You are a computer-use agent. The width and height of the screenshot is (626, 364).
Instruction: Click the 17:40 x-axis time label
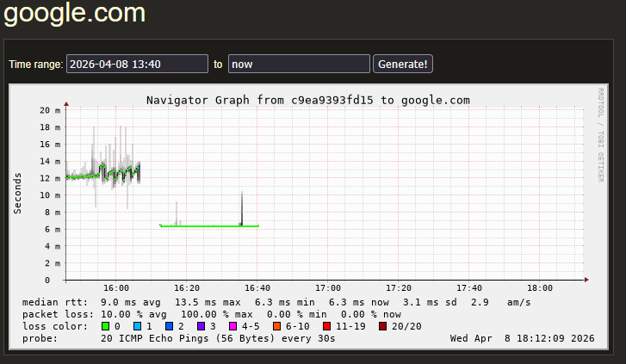[469, 287]
